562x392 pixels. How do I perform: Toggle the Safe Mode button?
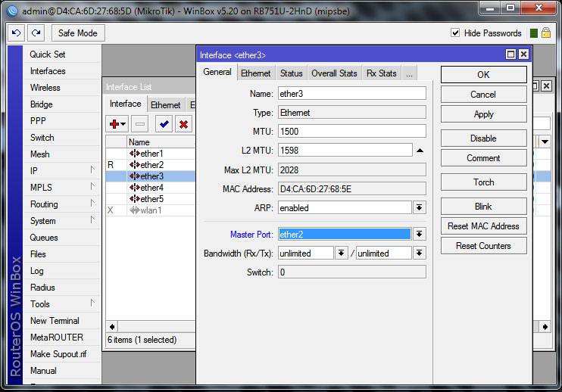[x=78, y=33]
